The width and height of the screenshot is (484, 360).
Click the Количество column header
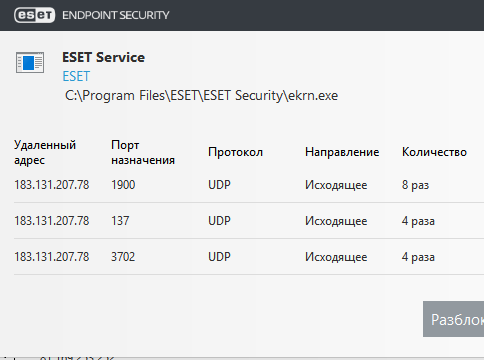[434, 152]
